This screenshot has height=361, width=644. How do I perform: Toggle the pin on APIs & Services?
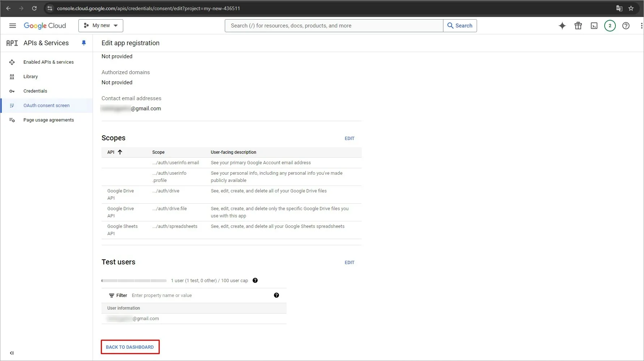click(x=84, y=43)
